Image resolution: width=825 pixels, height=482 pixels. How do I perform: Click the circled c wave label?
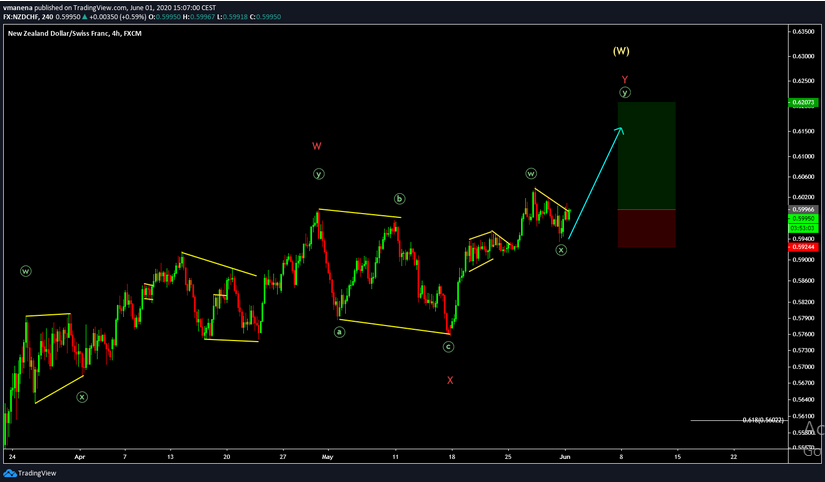coord(448,347)
